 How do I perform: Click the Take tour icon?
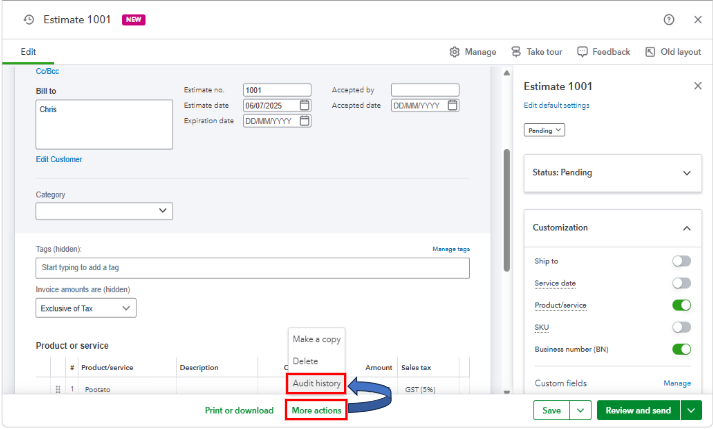pos(516,52)
